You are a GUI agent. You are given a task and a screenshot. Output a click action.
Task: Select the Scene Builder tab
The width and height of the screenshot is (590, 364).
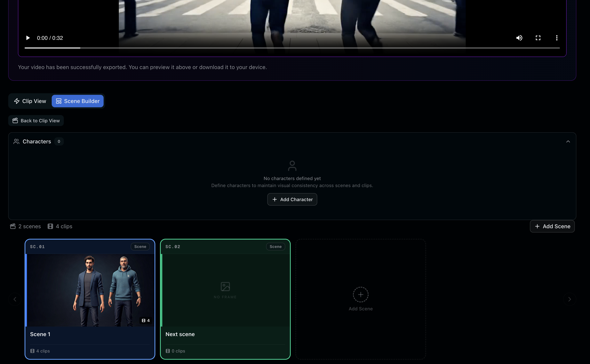coord(77,101)
